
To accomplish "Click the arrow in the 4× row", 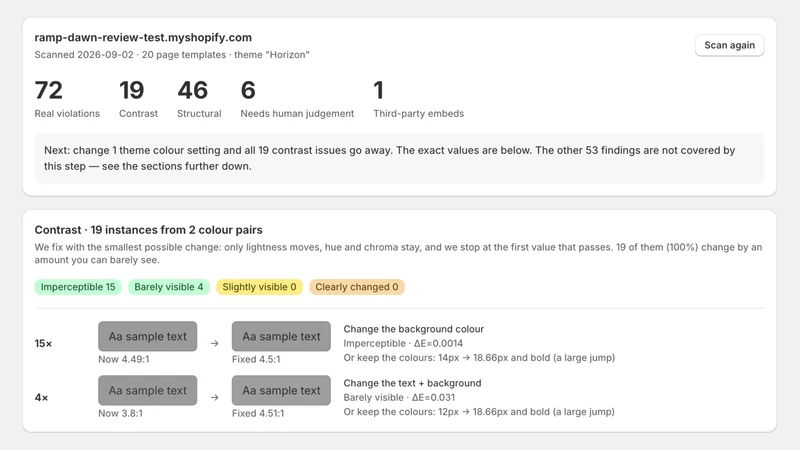I will [215, 397].
